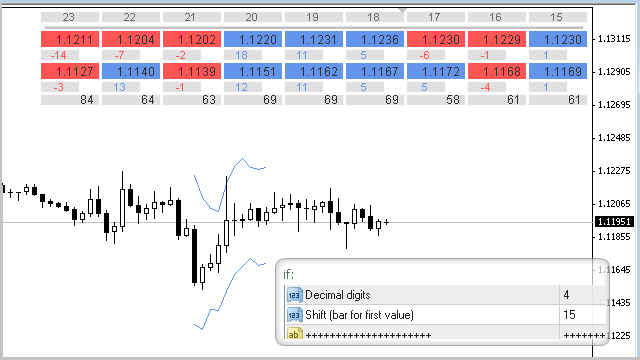This screenshot has height=360, width=640.
Task: Click the range value 64
Action: [x=131, y=100]
